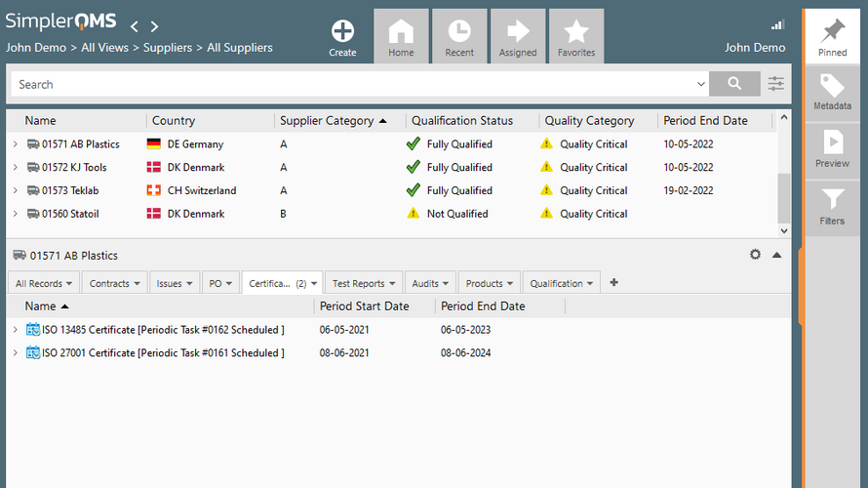Click in the Search input field
The width and height of the screenshot is (868, 488).
(x=351, y=85)
